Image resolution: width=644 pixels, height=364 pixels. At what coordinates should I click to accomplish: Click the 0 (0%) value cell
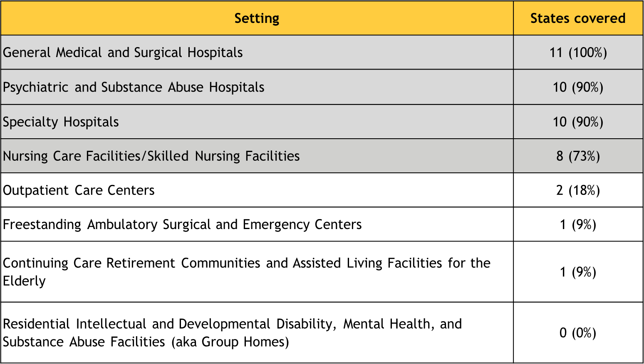point(578,332)
